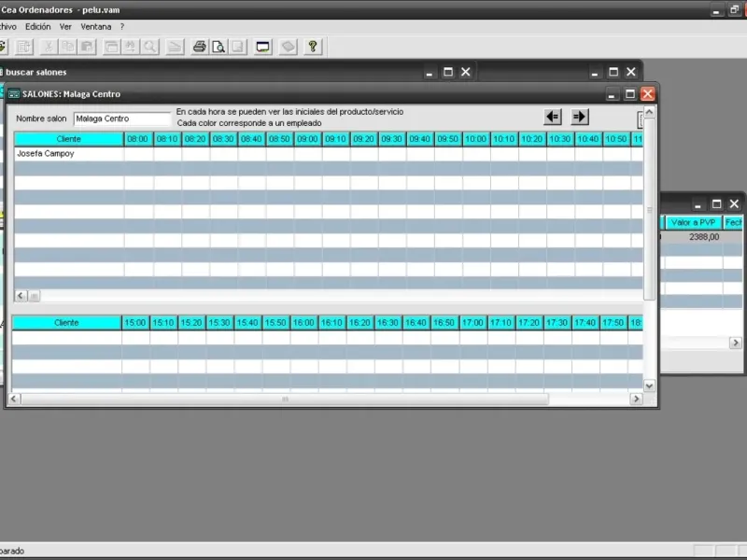Viewport: 747px width, 560px height.
Task: Click the 2388,00 value in background window
Action: pyautogui.click(x=704, y=237)
